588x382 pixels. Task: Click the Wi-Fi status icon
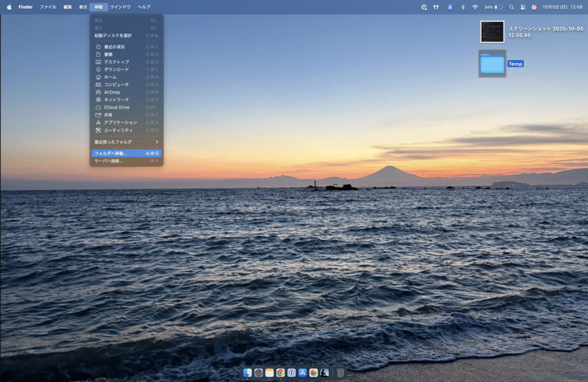click(475, 7)
